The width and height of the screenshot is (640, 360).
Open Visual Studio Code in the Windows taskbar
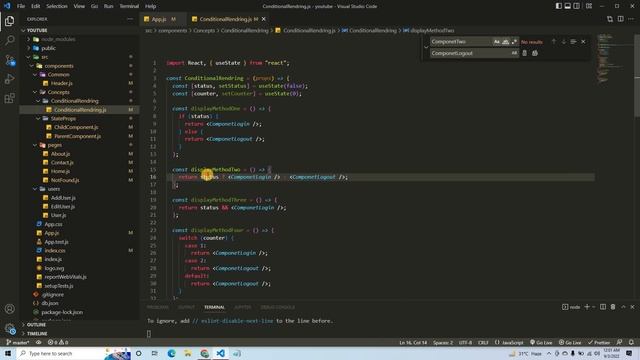tap(220, 353)
